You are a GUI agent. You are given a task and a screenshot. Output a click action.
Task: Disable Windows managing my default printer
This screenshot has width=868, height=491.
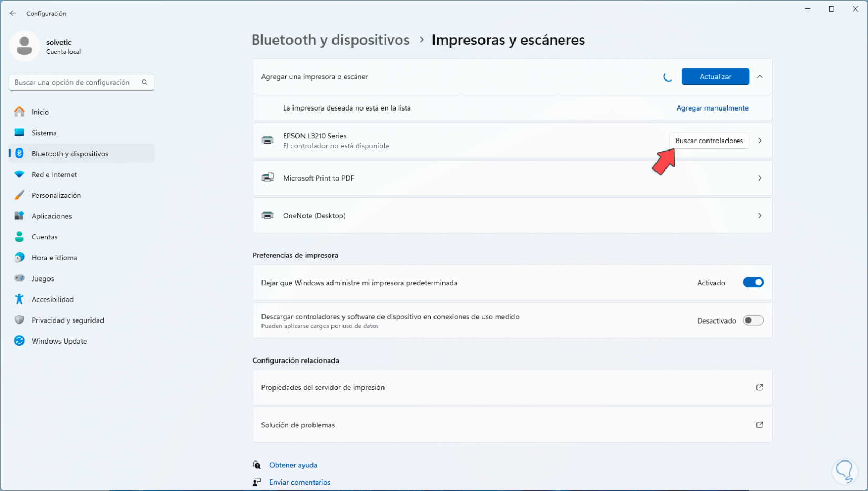753,282
